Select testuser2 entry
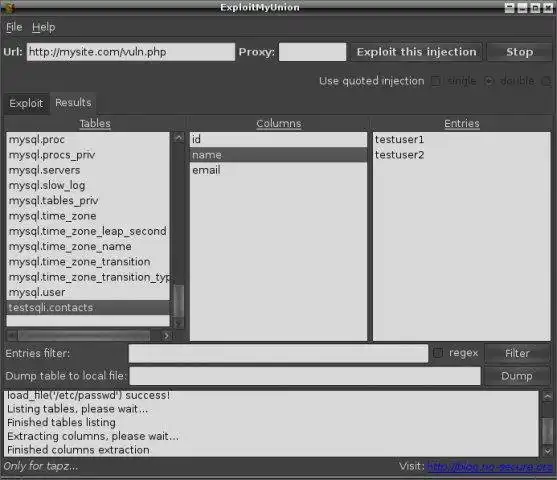The image size is (557, 480). 461,155
